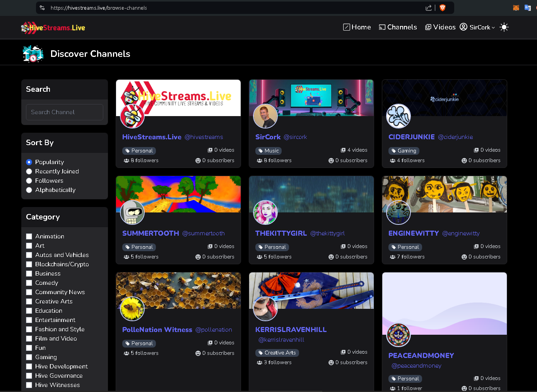Check the Comedy category box
This screenshot has height=392, width=537.
[x=29, y=283]
